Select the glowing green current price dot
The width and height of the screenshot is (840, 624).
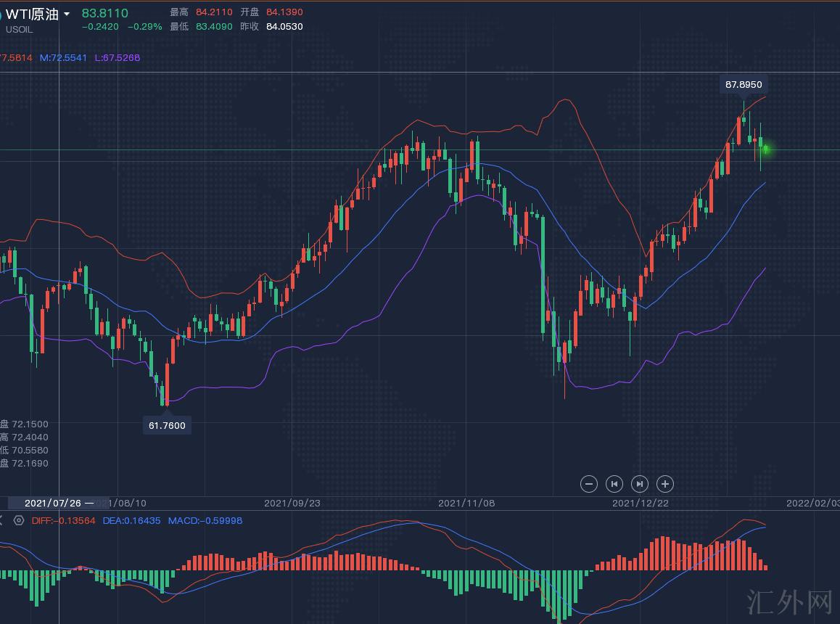coord(765,150)
